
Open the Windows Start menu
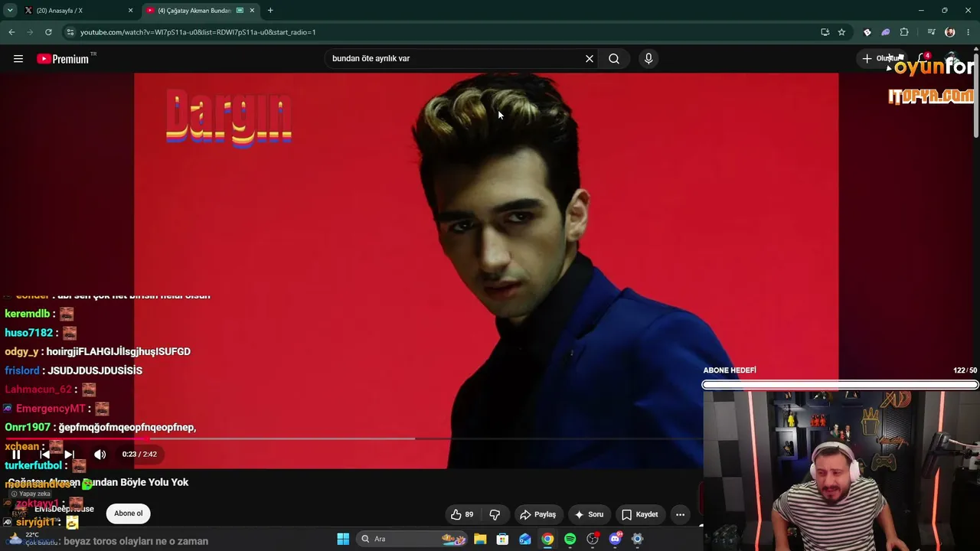click(343, 539)
